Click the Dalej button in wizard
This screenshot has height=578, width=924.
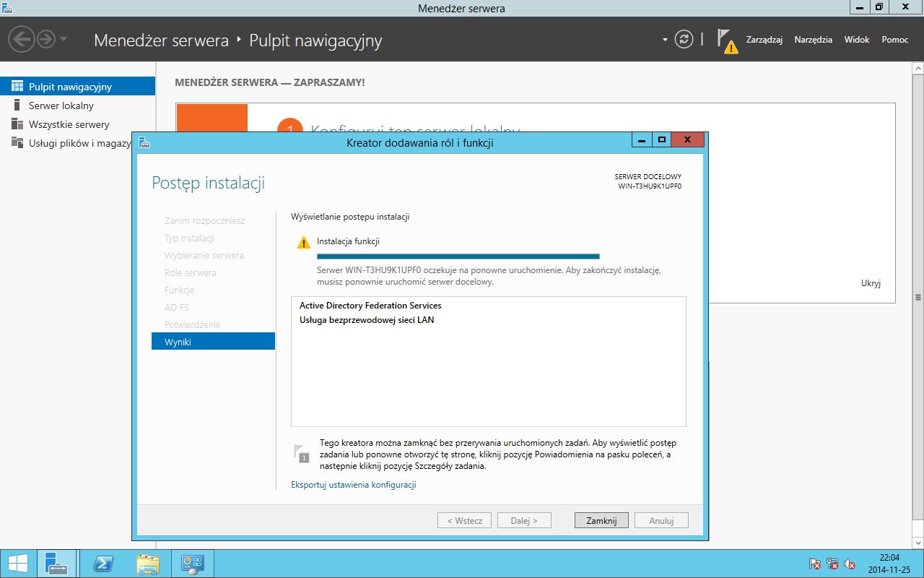point(524,520)
